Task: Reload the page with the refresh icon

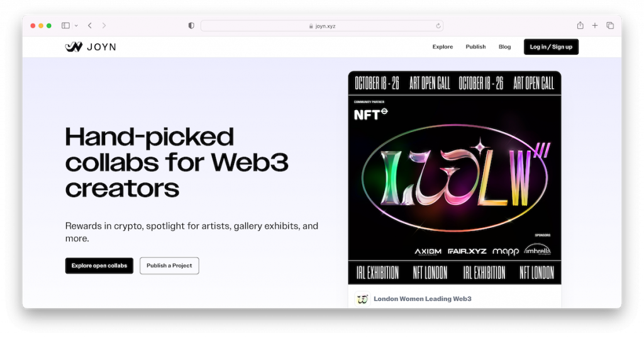Action: click(x=438, y=26)
